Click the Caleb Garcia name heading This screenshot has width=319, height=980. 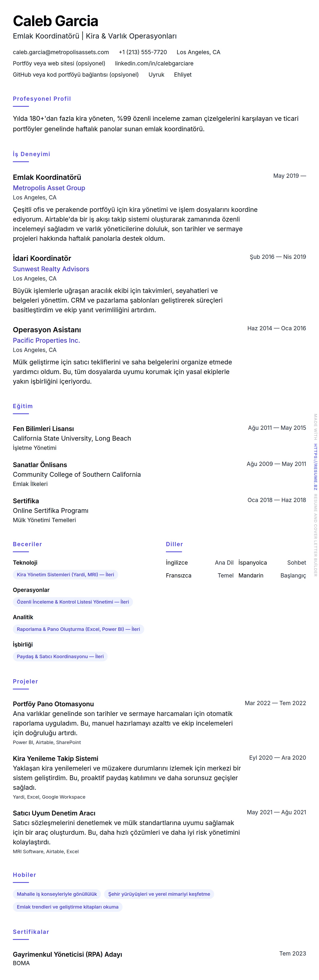coord(56,21)
